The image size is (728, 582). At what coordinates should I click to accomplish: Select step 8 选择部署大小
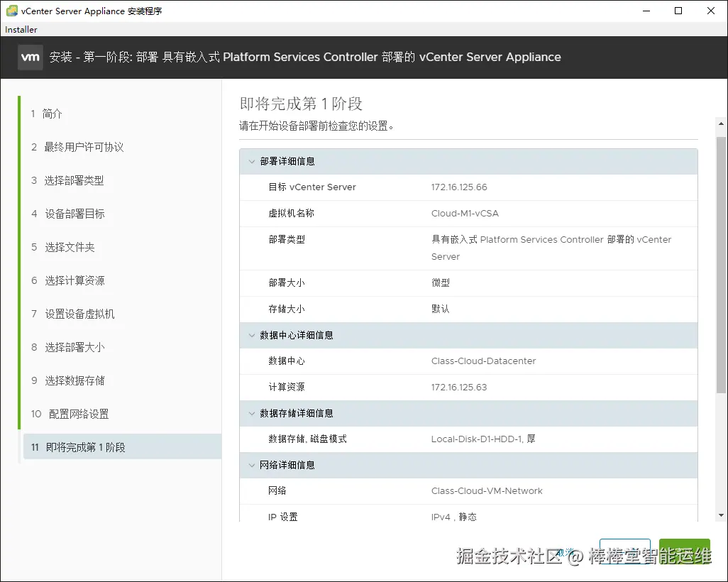pos(68,348)
